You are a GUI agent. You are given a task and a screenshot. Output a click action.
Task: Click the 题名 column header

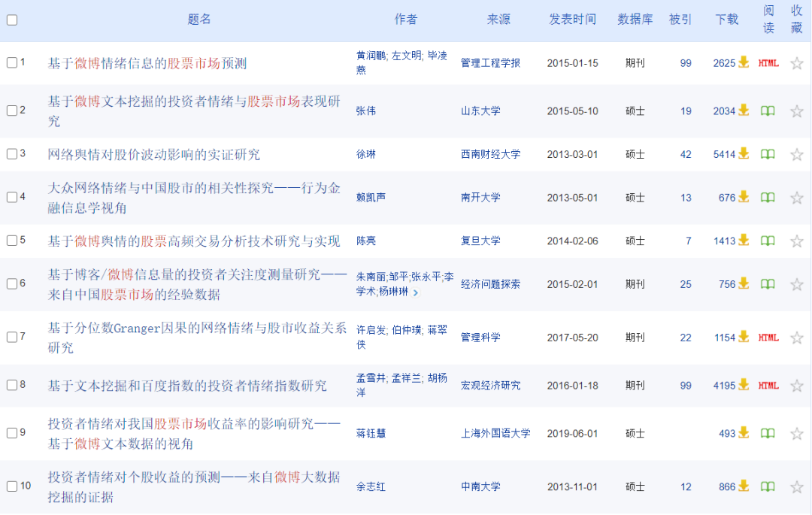click(x=199, y=20)
